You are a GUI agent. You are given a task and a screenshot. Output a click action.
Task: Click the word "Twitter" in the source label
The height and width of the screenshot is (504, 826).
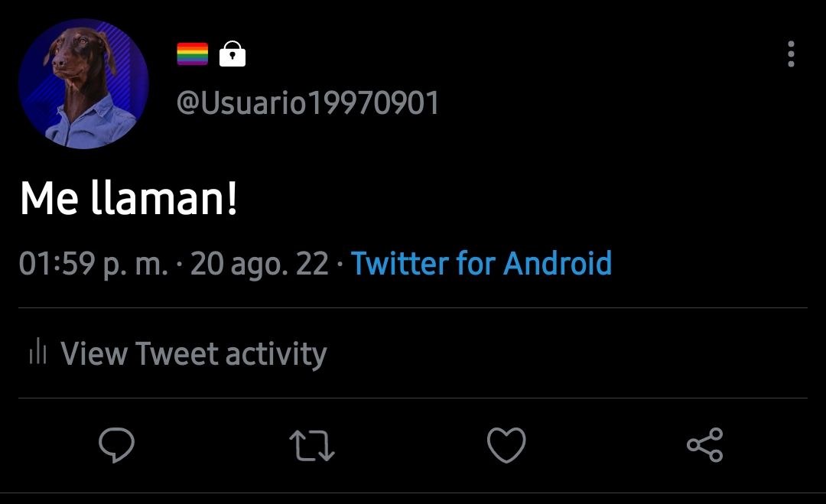400,263
